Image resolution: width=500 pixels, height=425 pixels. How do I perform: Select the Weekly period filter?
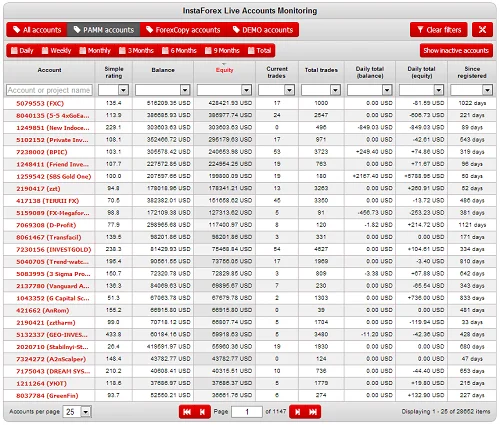tap(56, 51)
